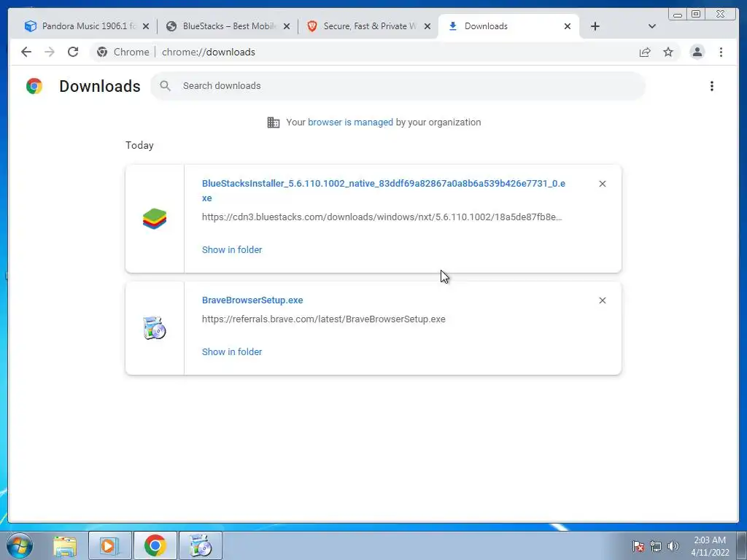Click the cdn3.bluestacks.com download URL
The width and height of the screenshot is (747, 560).
coord(382,217)
